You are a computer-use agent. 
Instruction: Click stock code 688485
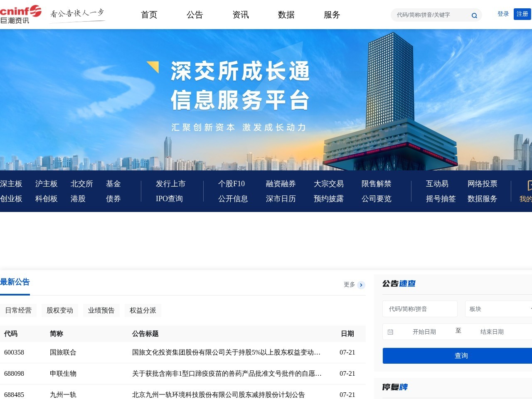(x=14, y=395)
